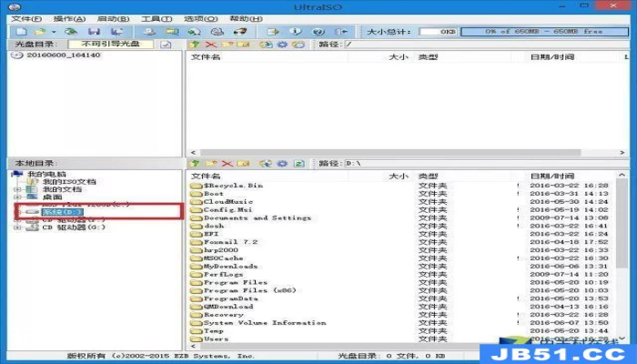Click the Exit toolbar icon
637x364 pixels.
(341, 31)
